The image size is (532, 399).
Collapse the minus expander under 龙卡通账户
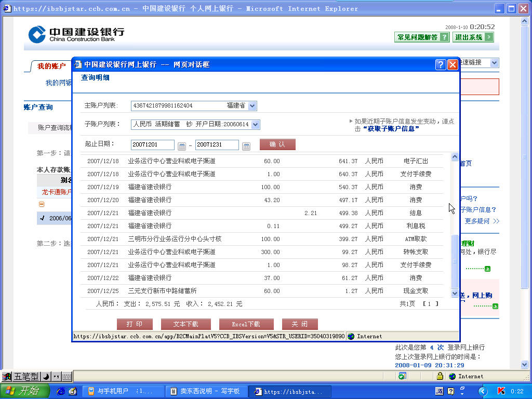pos(42,204)
